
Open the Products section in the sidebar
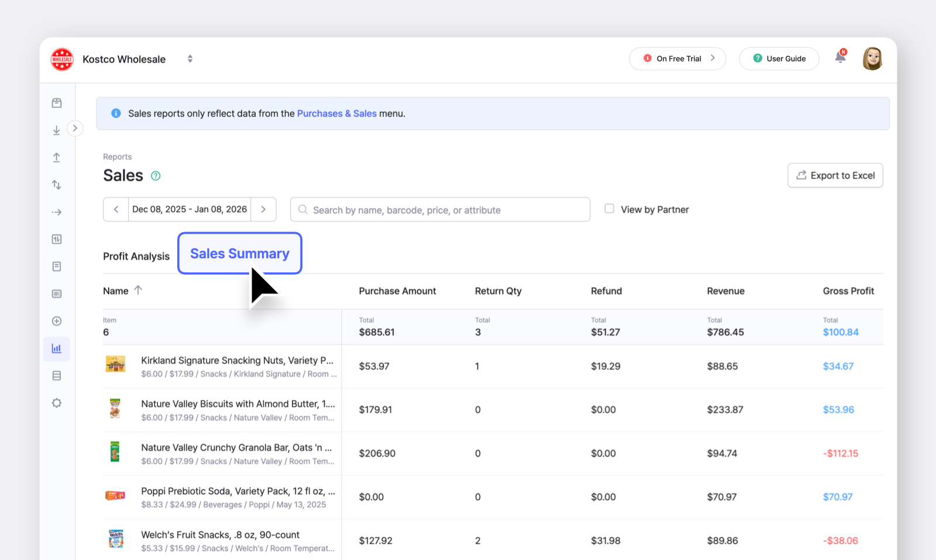tap(57, 102)
